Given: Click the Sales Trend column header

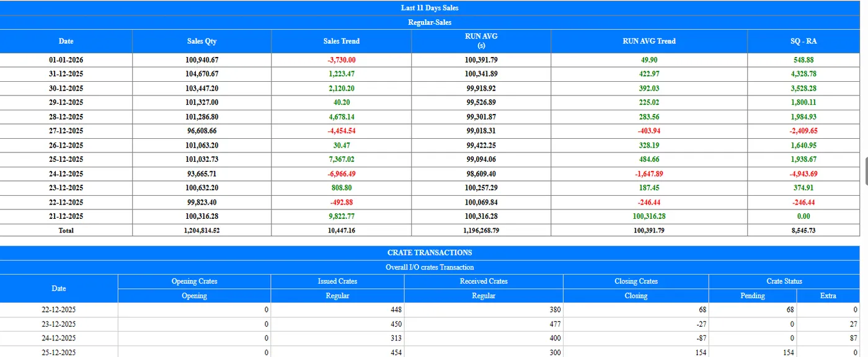Looking at the screenshot, I should (x=342, y=42).
